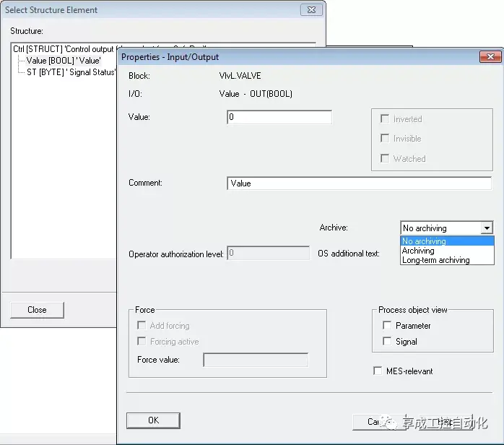
Task: Select Value [BOOL] tree item
Action: coord(64,61)
